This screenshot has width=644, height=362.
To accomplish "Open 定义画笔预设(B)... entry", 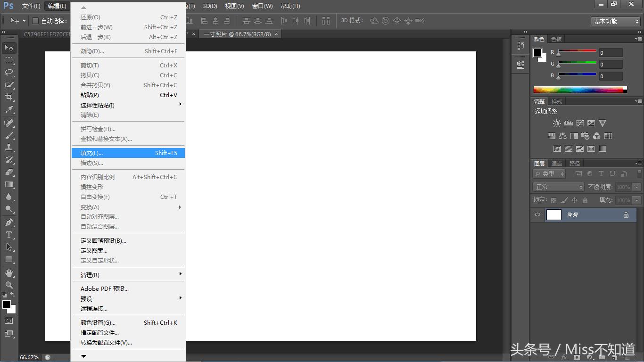I will 103,241.
